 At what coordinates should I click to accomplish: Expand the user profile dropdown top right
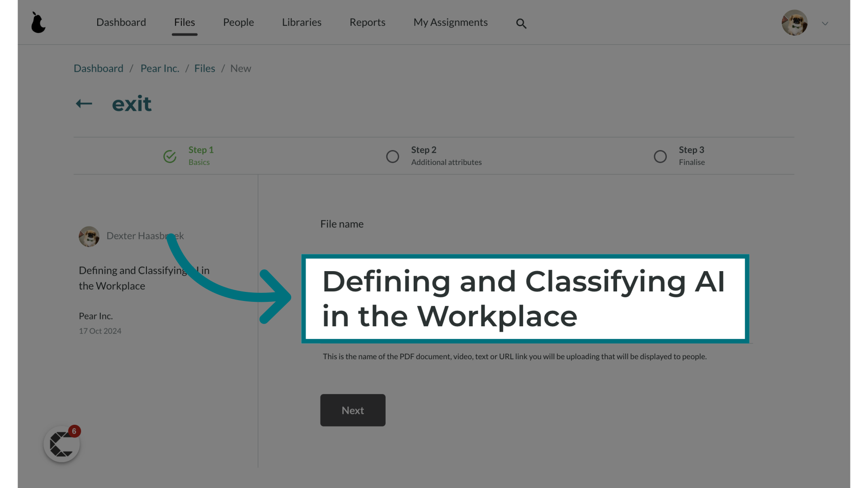(x=825, y=23)
